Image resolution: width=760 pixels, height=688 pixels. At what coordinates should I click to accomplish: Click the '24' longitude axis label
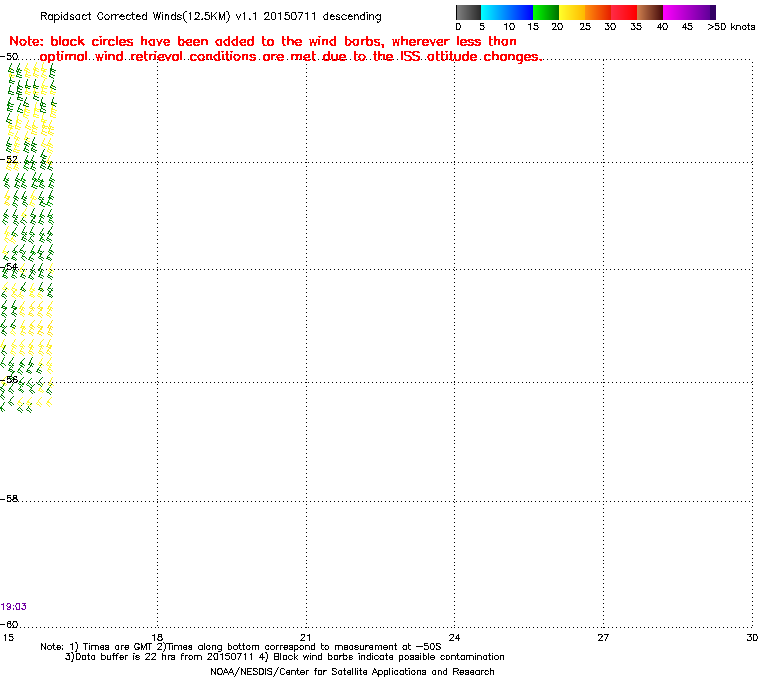[454, 638]
